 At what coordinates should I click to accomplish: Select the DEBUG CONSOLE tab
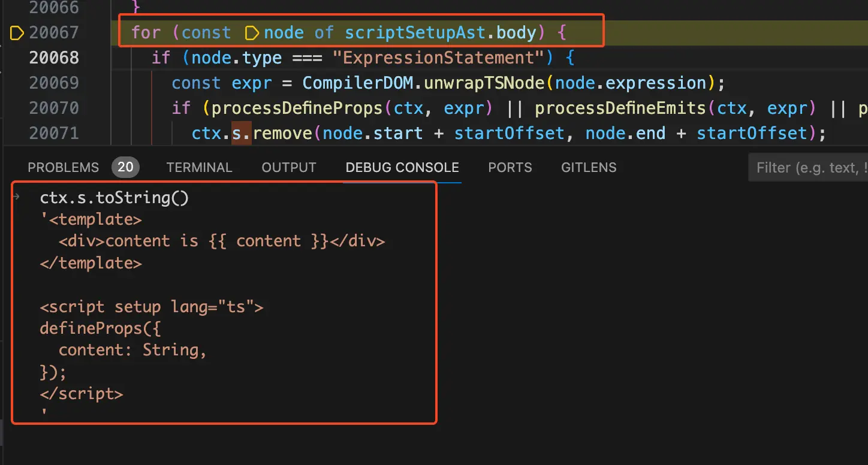402,168
